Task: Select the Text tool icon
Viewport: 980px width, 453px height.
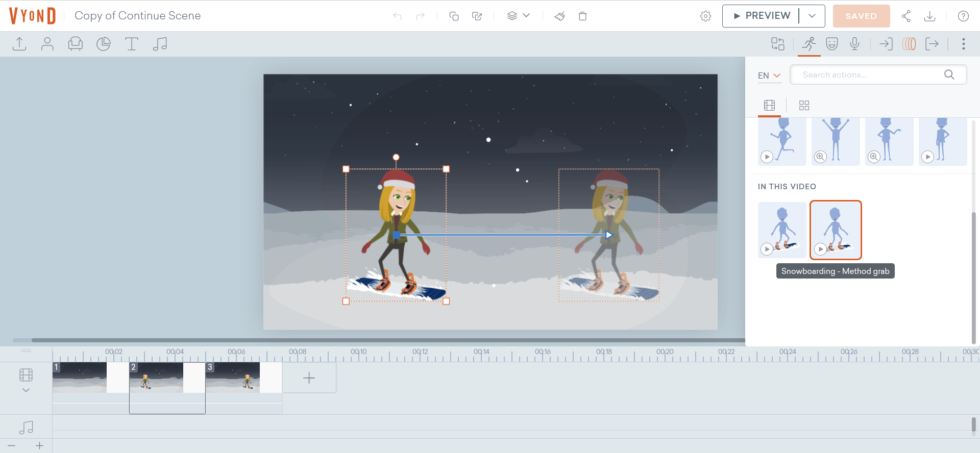Action: point(132,44)
